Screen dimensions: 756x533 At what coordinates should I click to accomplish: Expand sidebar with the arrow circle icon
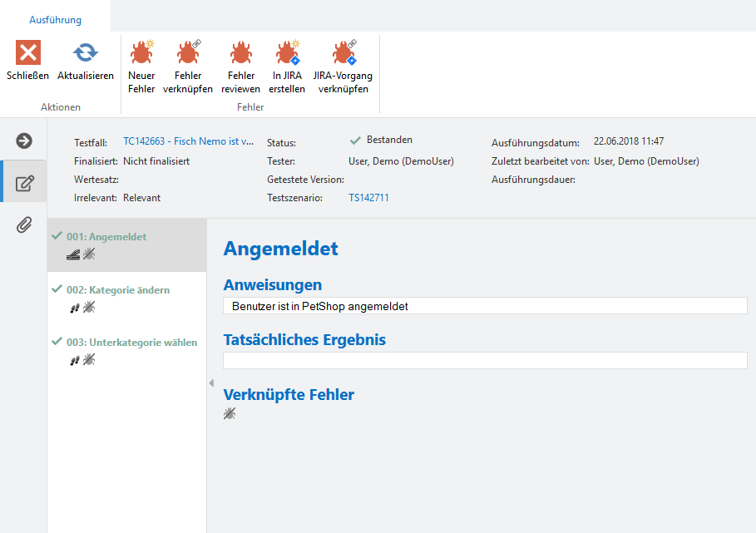[24, 141]
